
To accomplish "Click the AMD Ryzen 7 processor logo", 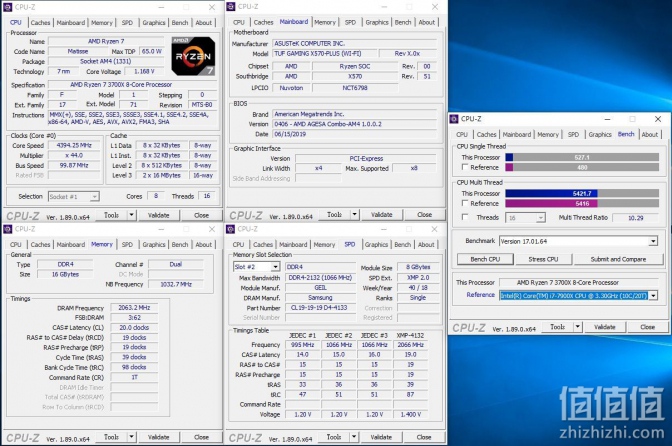I will click(x=193, y=56).
